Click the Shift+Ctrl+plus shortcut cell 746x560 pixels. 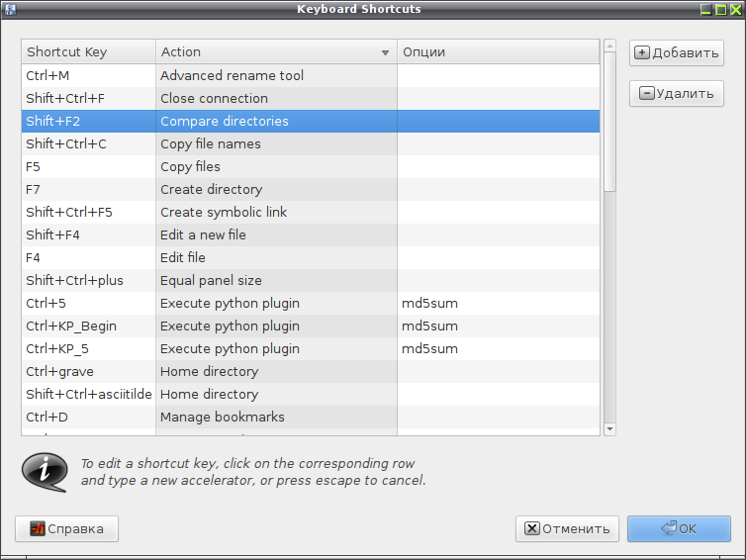88,281
